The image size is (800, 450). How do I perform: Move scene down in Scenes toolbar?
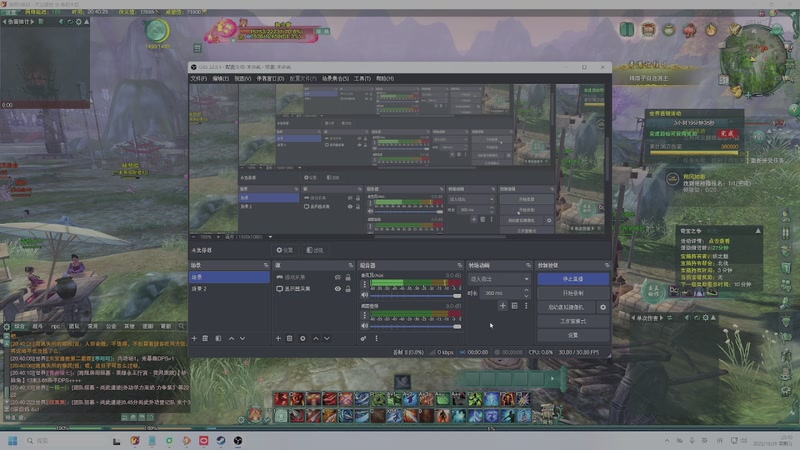click(242, 338)
